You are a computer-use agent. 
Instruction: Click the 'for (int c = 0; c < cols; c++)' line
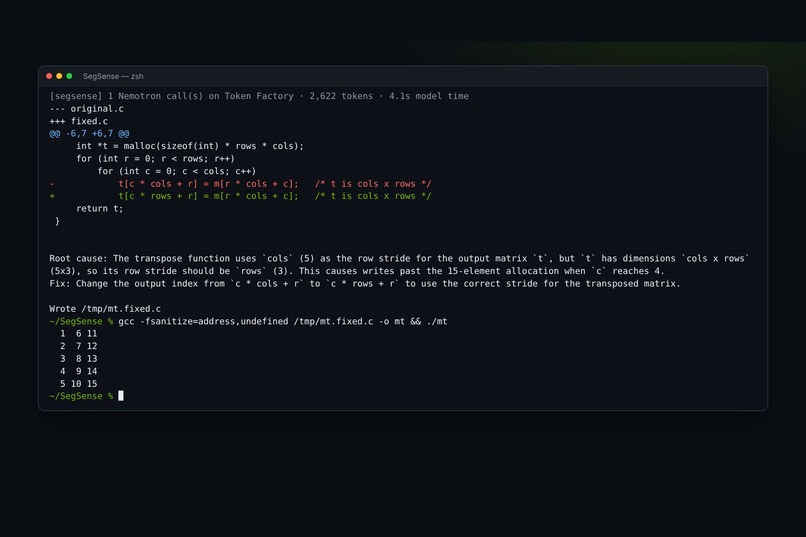(x=176, y=171)
